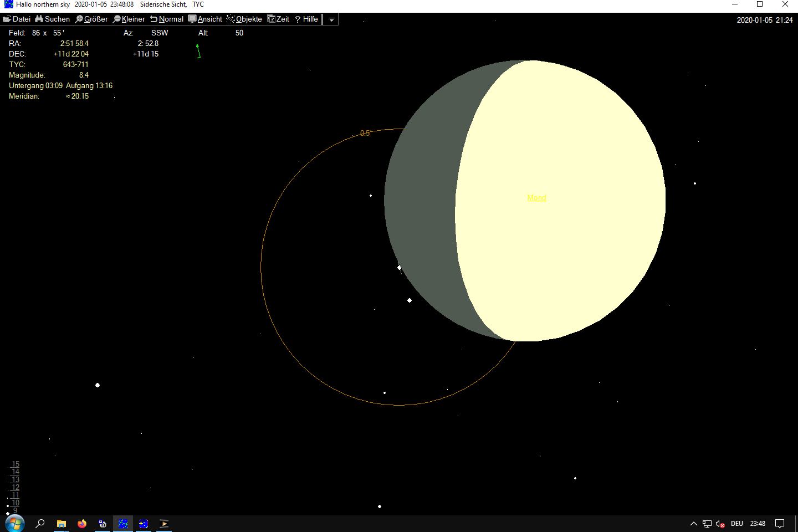Click the Mond label link
798x532 pixels.
pos(536,198)
